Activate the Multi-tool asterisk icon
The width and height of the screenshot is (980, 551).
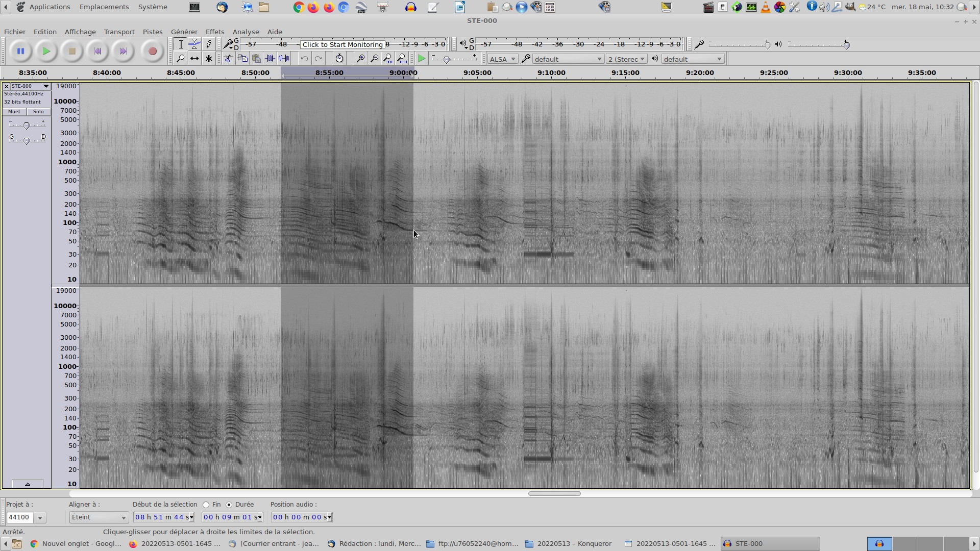pos(208,59)
